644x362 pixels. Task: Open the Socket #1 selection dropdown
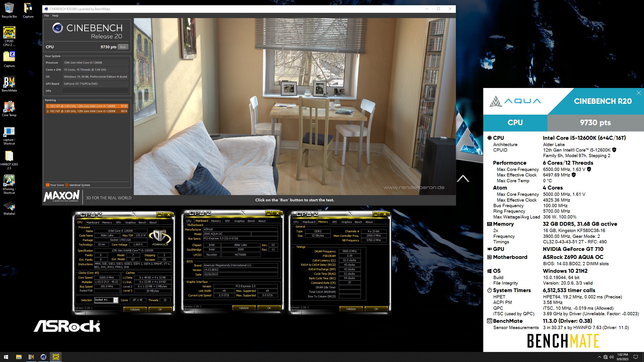(106, 300)
